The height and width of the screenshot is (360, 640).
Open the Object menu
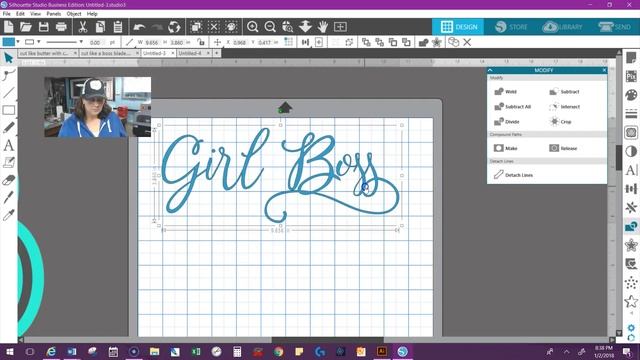click(x=74, y=14)
